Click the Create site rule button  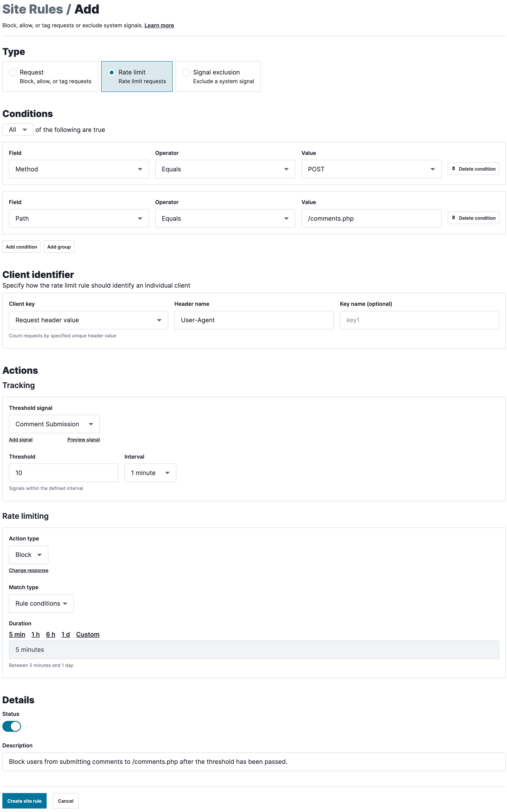(24, 801)
